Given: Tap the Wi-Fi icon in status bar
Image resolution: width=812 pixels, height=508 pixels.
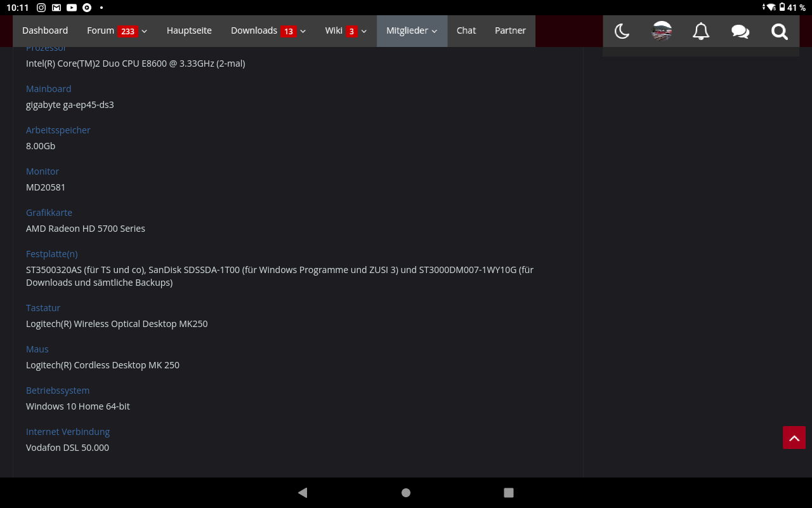Looking at the screenshot, I should pyautogui.click(x=771, y=8).
